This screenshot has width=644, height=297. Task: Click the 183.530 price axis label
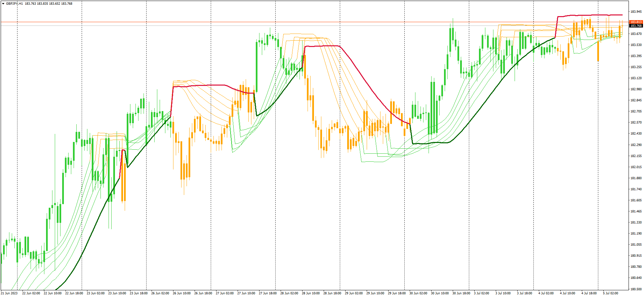pyautogui.click(x=636, y=45)
